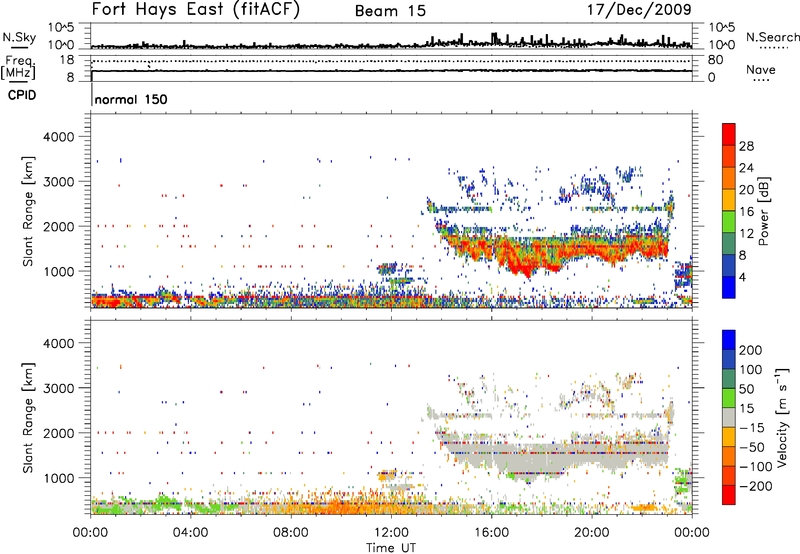The height and width of the screenshot is (554, 800).
Task: Click the gray segment of the Velocity colorbar
Action: point(729,417)
